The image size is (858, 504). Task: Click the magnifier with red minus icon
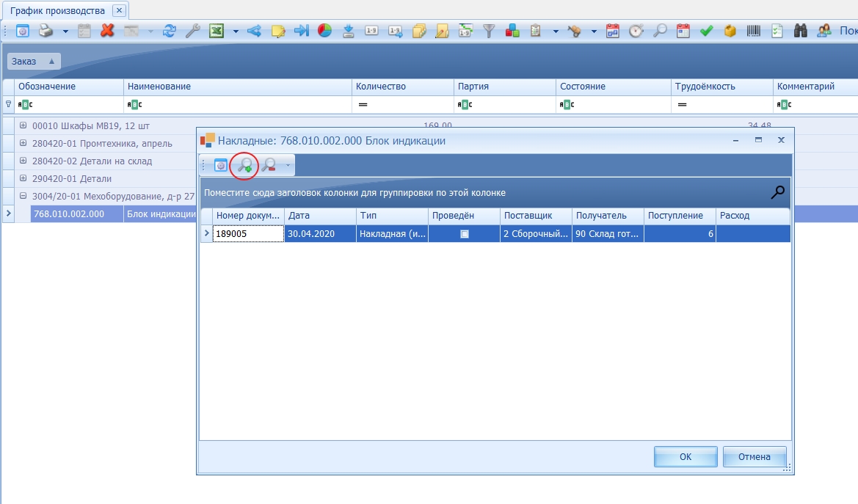269,165
